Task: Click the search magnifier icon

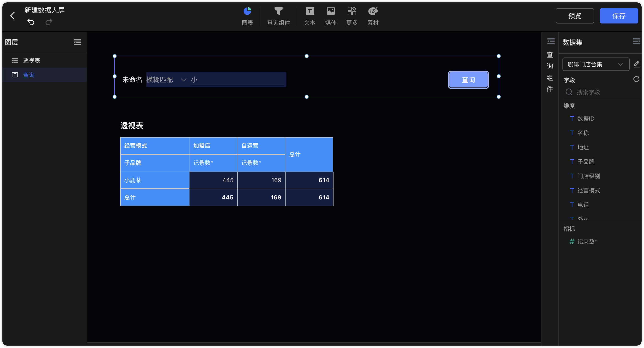Action: (569, 92)
